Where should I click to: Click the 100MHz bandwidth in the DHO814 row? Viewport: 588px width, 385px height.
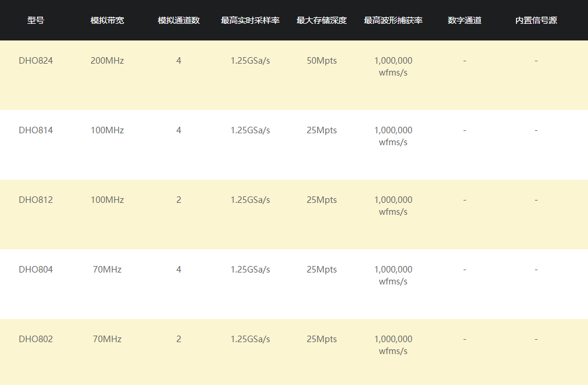click(107, 130)
